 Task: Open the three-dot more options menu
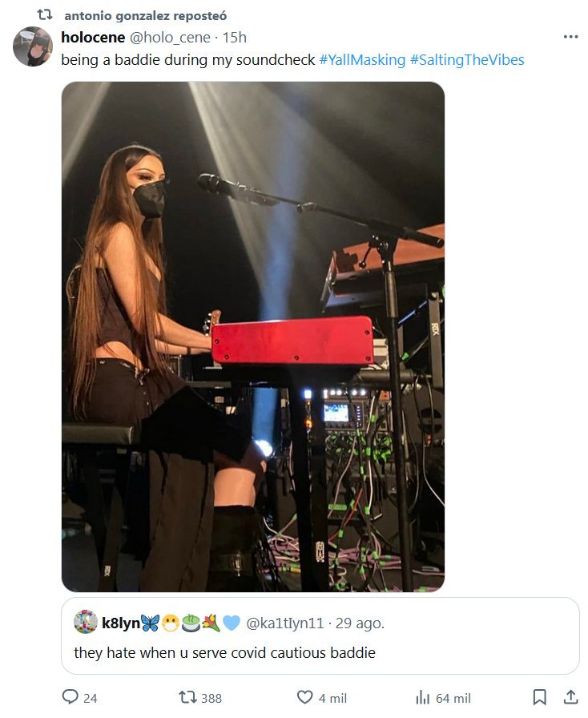[x=570, y=37]
